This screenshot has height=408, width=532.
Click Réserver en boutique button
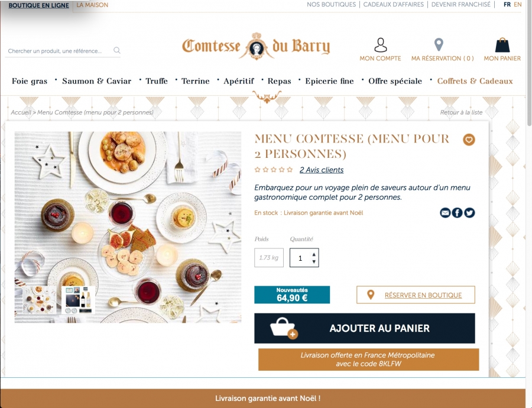coord(416,295)
